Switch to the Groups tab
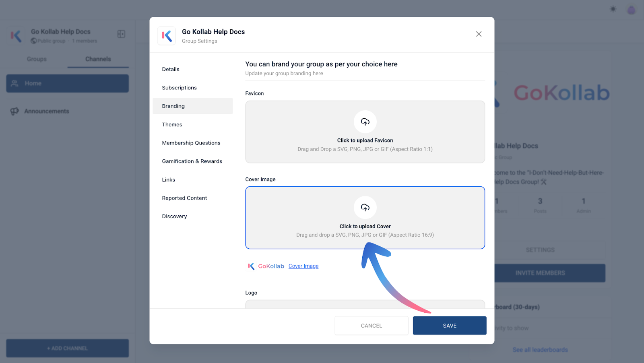644x363 pixels. pyautogui.click(x=37, y=59)
